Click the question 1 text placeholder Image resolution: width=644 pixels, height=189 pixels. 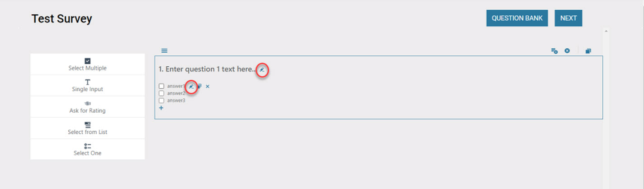(x=207, y=69)
